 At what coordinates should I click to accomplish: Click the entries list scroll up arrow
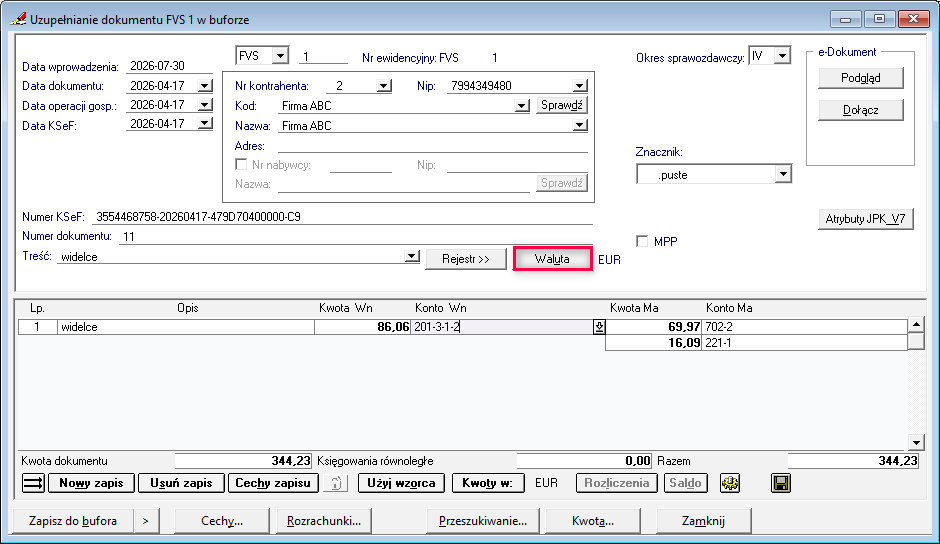[x=916, y=324]
